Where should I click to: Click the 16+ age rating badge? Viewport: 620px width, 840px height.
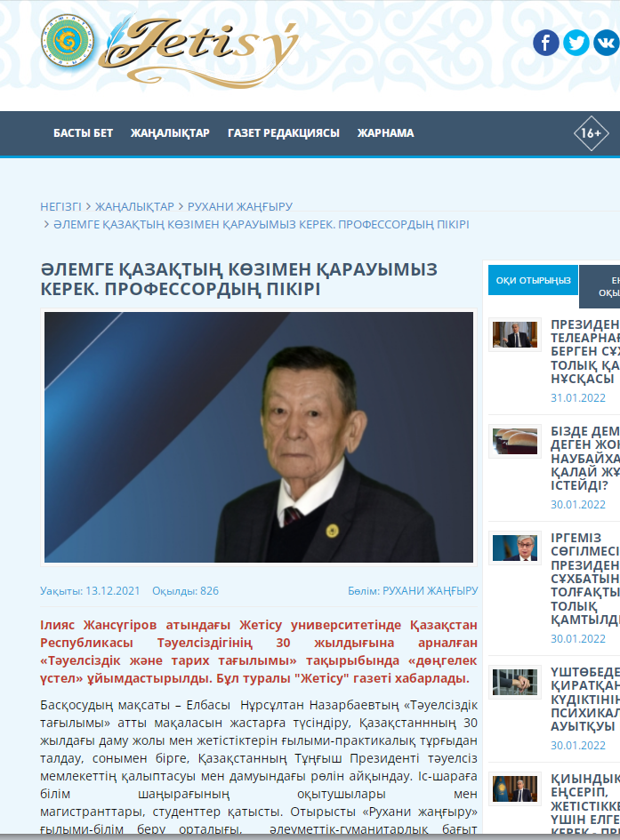pos(590,133)
